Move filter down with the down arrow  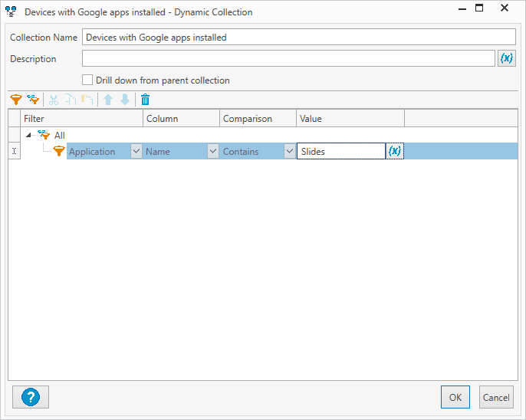125,100
